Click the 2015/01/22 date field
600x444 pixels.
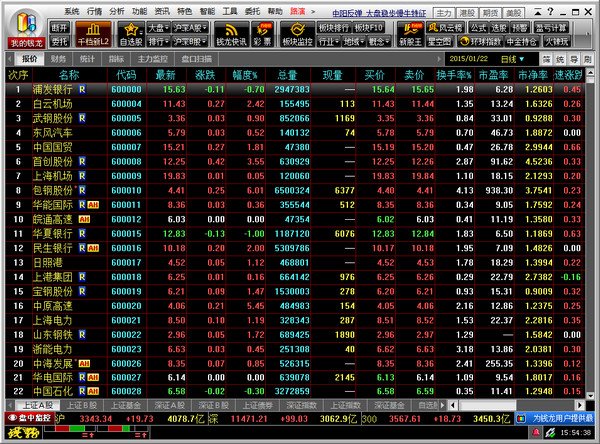(469, 59)
